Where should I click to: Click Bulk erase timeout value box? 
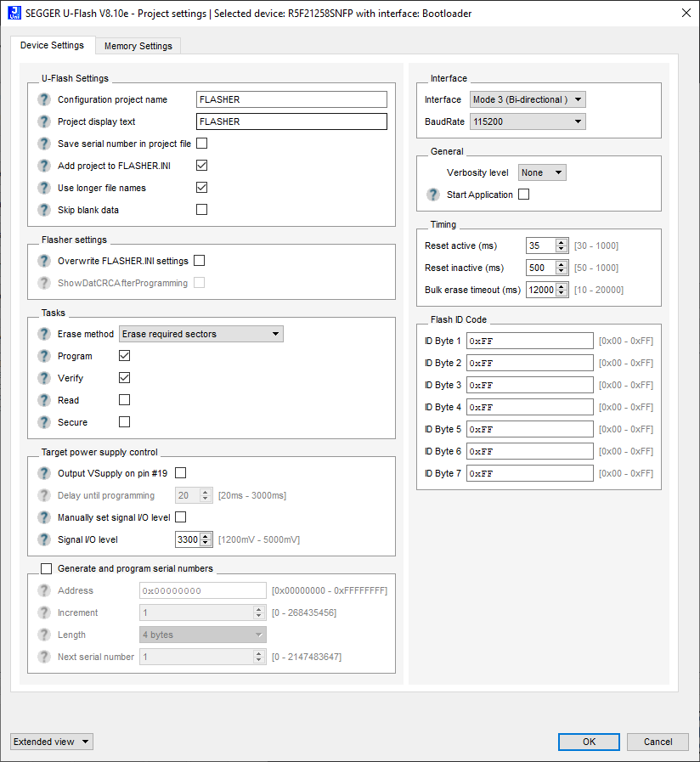(540, 291)
